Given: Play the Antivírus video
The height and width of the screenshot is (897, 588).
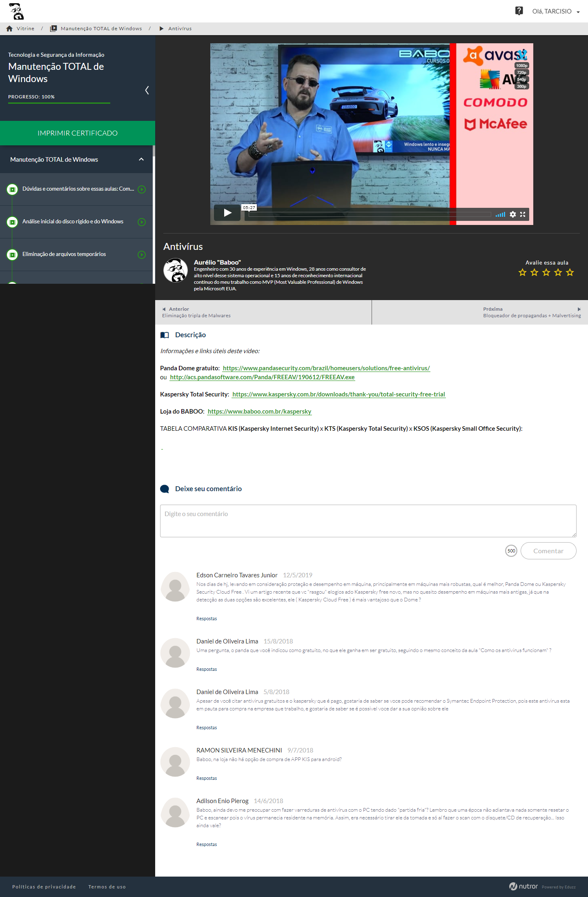Looking at the screenshot, I should pos(227,213).
